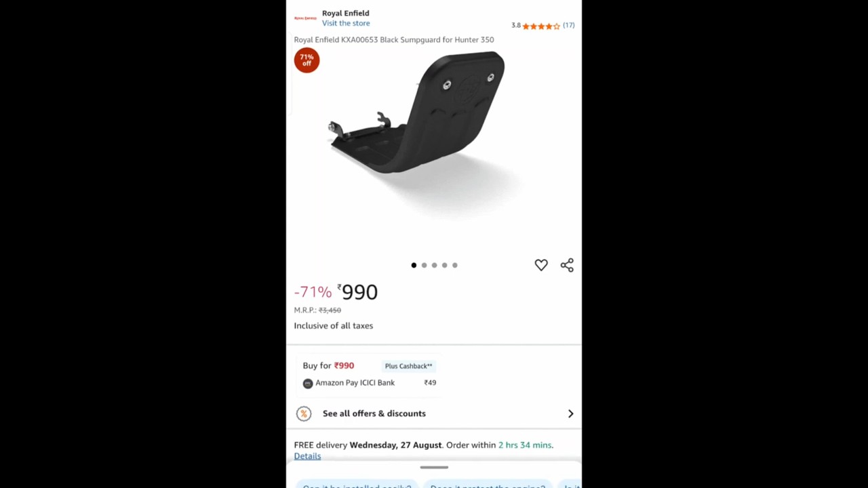
Task: Tap the Royal Enfield brand logo
Action: point(305,18)
